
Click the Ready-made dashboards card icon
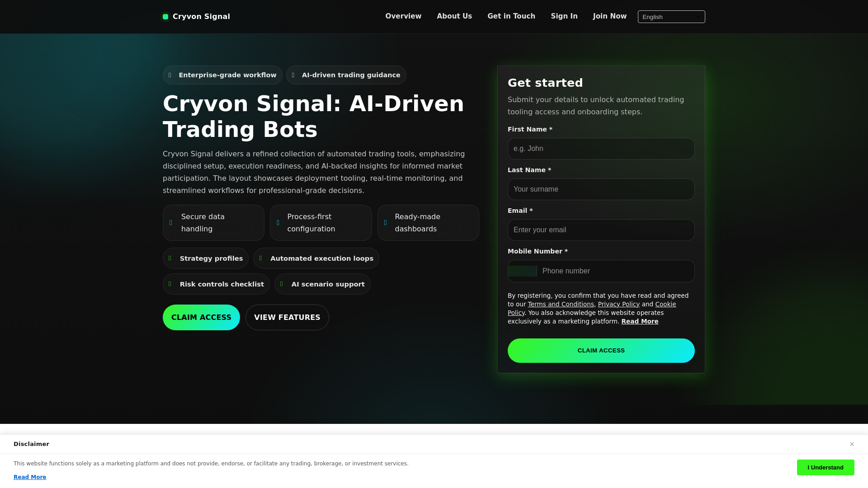coord(386,223)
